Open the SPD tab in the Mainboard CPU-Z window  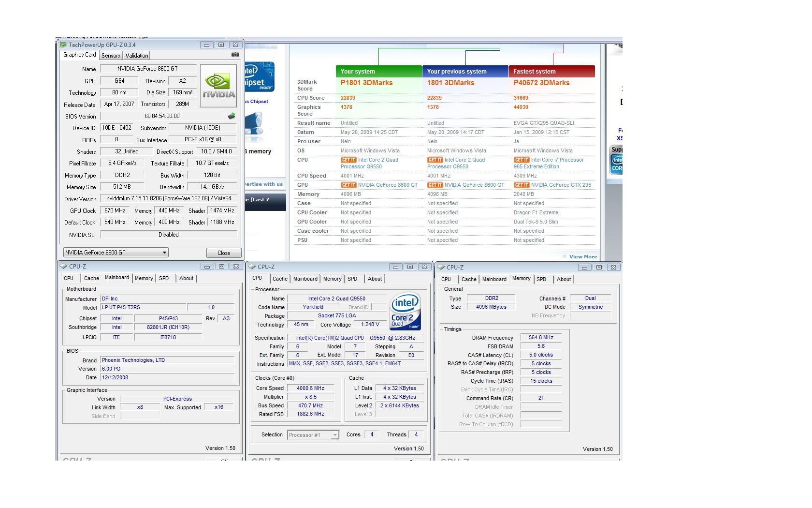coord(164,278)
